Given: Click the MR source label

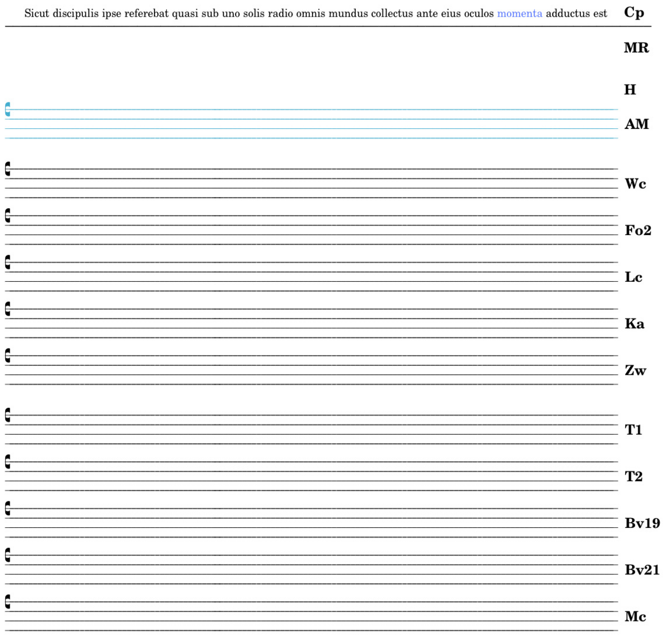Looking at the screenshot, I should click(x=636, y=48).
